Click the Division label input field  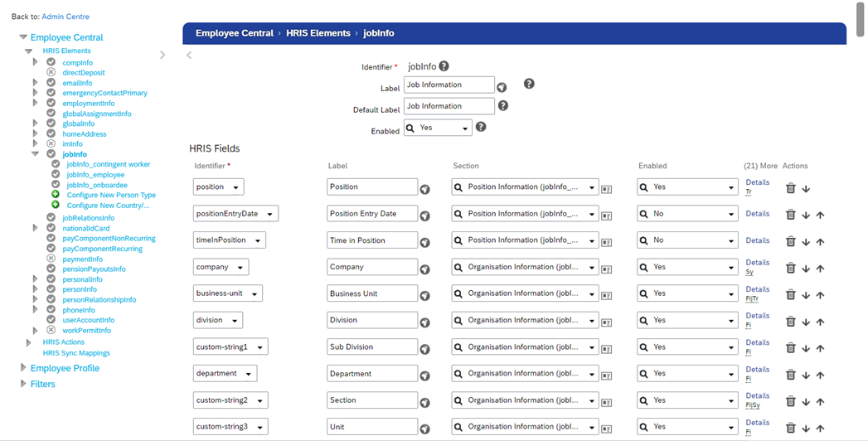[371, 320]
